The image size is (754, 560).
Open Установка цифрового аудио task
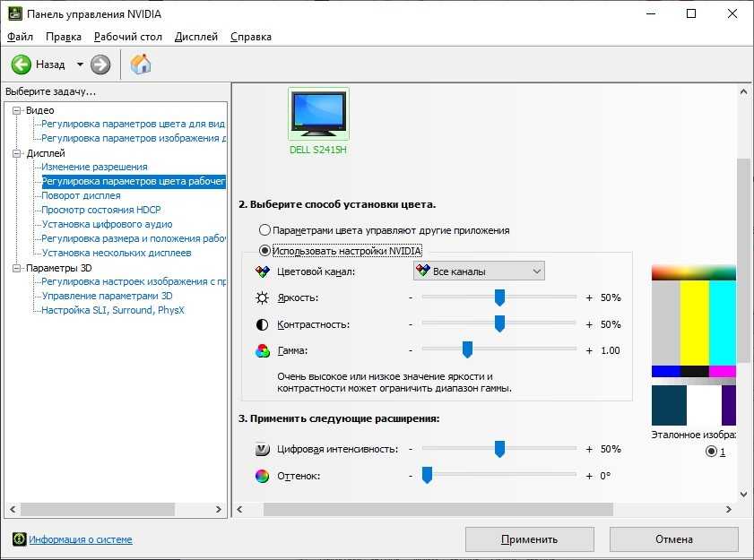tap(107, 224)
